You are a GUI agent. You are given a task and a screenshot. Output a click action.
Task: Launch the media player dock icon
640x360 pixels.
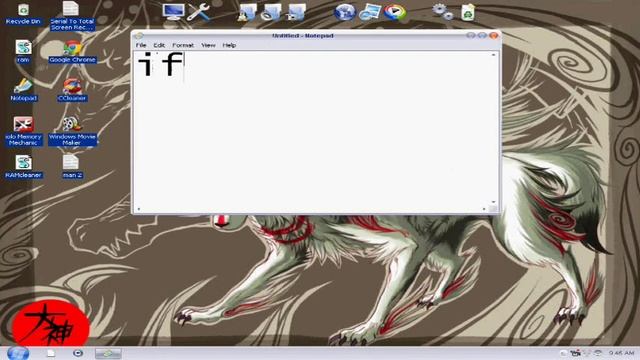[x=395, y=12]
